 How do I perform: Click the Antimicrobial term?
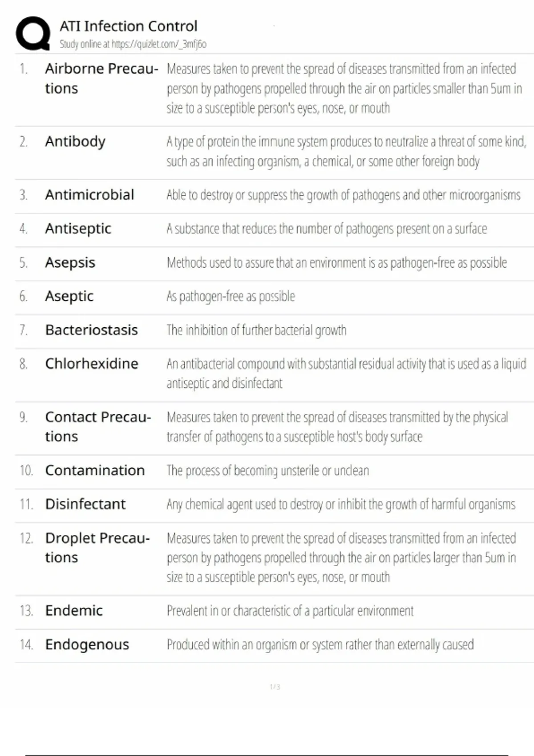89,195
